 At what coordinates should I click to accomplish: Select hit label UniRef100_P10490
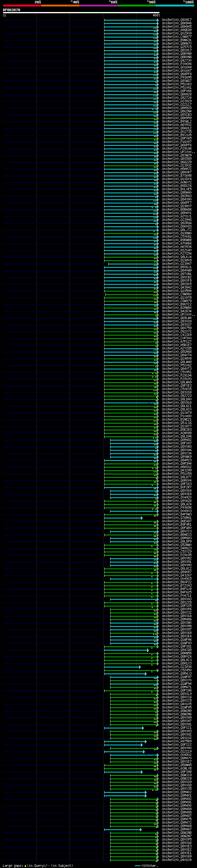176,416
